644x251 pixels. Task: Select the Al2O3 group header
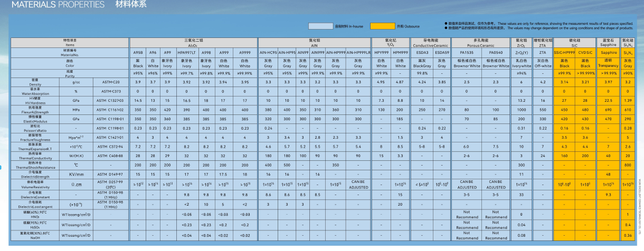click(x=193, y=42)
